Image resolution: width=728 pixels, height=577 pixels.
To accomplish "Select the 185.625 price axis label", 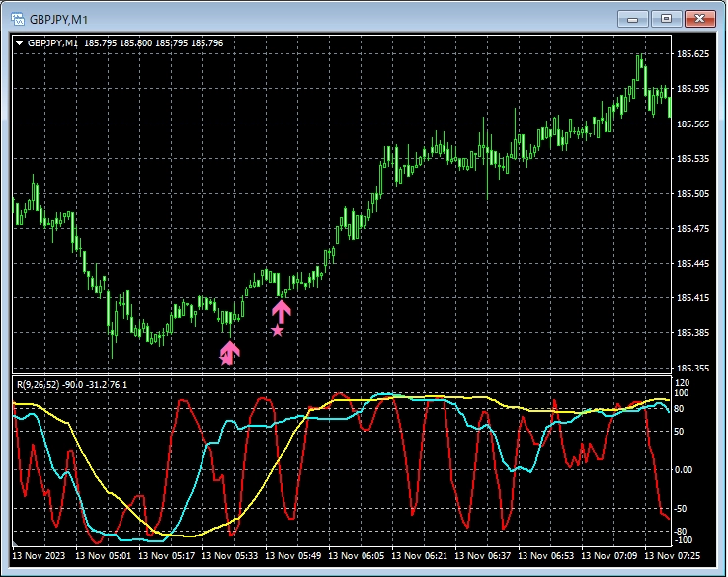I will [691, 54].
